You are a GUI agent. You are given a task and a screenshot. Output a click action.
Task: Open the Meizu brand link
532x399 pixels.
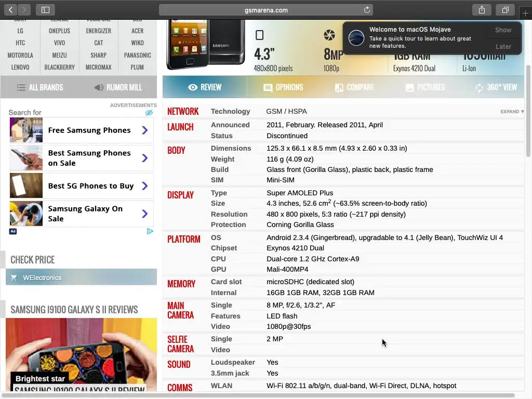[x=59, y=55]
